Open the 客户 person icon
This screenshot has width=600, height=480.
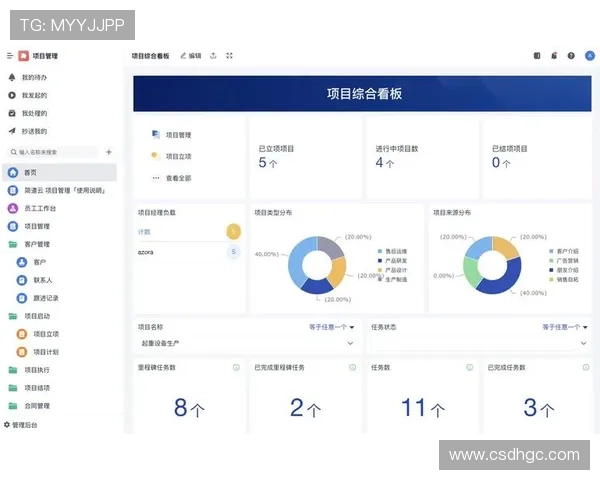[x=22, y=262]
